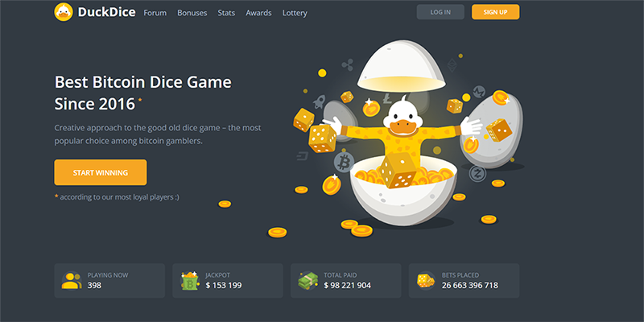Click the Total Paid cash stack icon
644x322 pixels.
[x=308, y=281]
